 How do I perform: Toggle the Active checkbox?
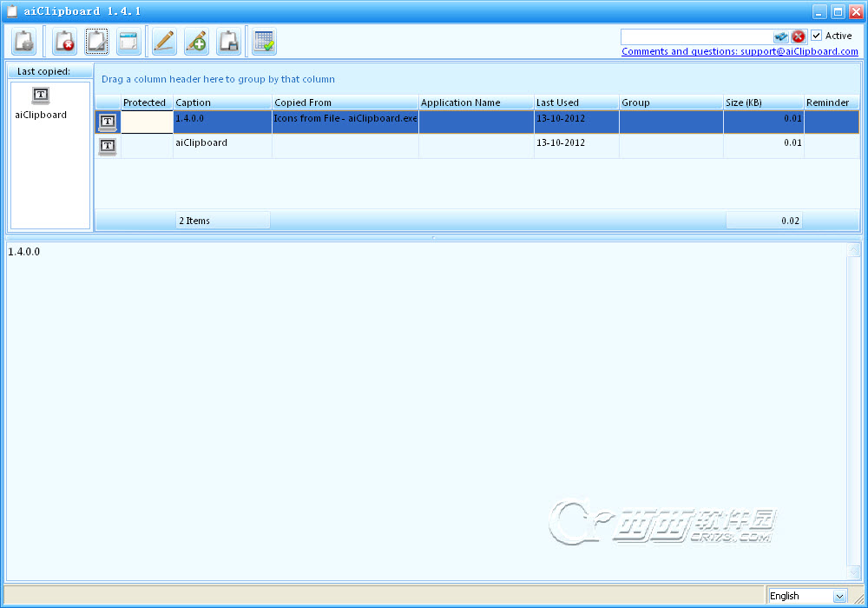(817, 36)
